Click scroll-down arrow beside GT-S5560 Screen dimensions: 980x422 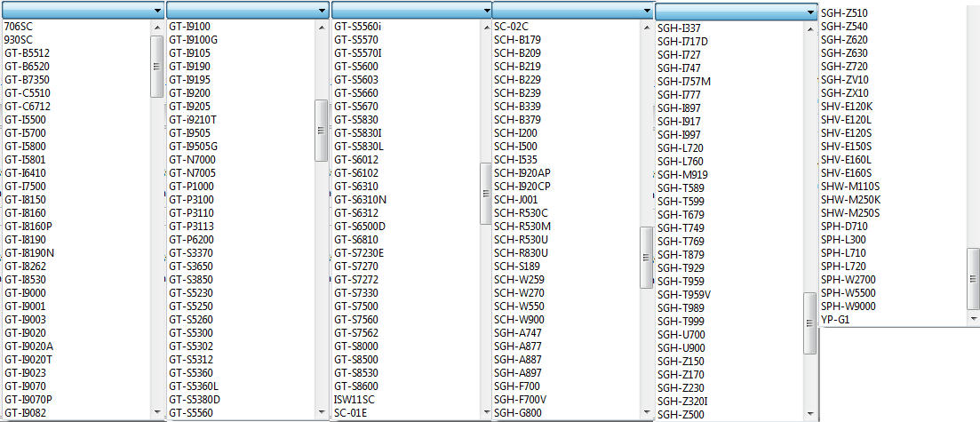pyautogui.click(x=322, y=412)
